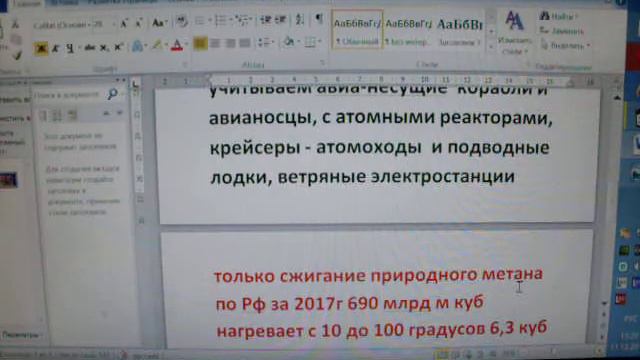The width and height of the screenshot is (640, 360).
Task: Apply text Highlight color
Action: click(x=157, y=45)
